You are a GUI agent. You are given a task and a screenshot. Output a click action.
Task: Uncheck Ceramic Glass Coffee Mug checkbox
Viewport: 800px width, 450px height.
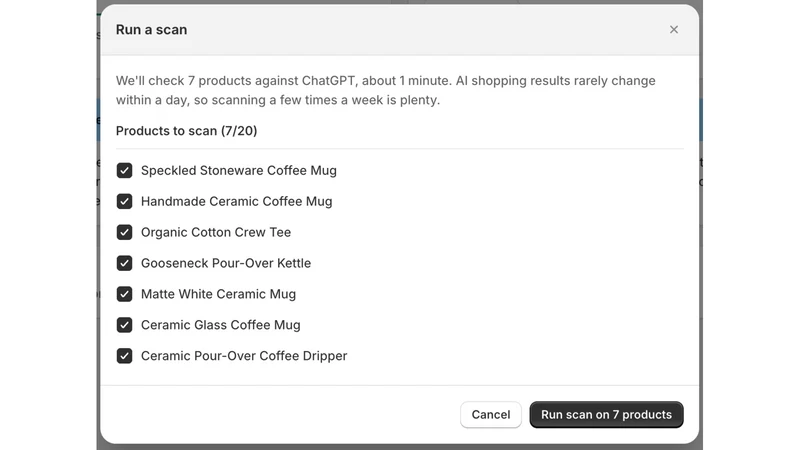coord(124,325)
